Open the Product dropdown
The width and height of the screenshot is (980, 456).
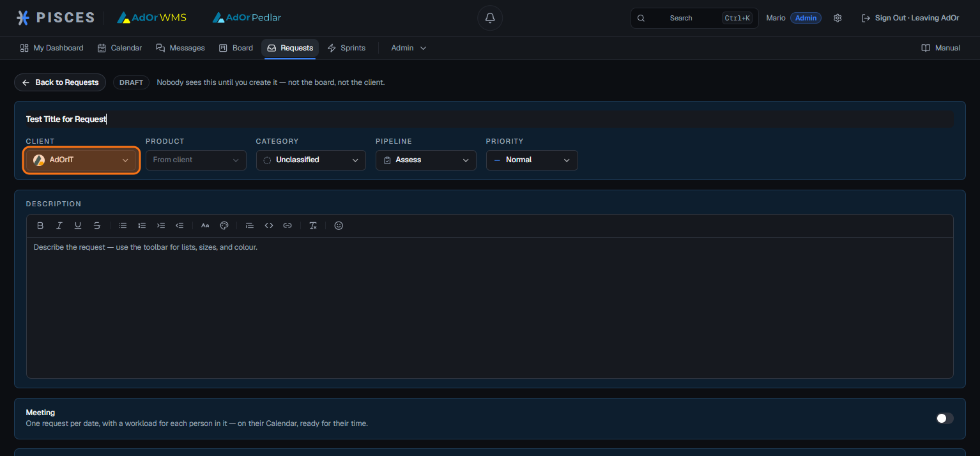point(196,160)
